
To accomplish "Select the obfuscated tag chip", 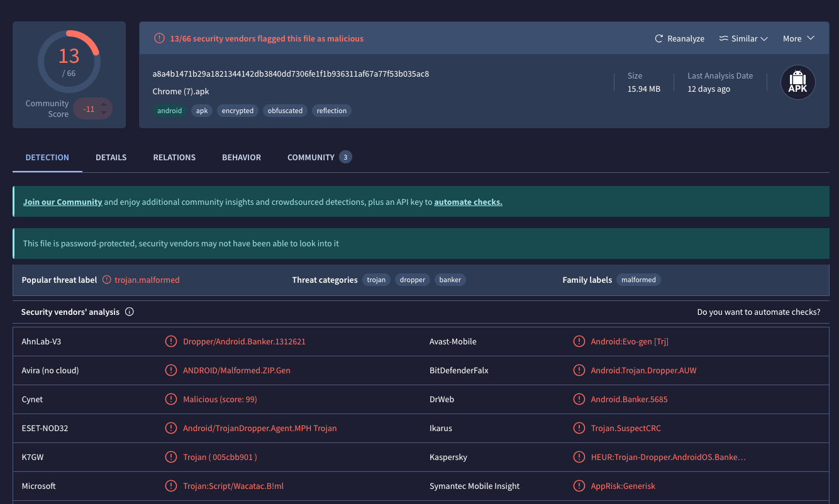I will click(x=285, y=111).
